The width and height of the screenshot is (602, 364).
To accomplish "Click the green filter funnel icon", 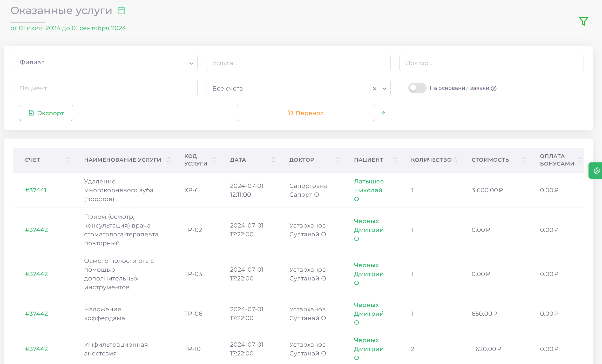I will point(583,21).
